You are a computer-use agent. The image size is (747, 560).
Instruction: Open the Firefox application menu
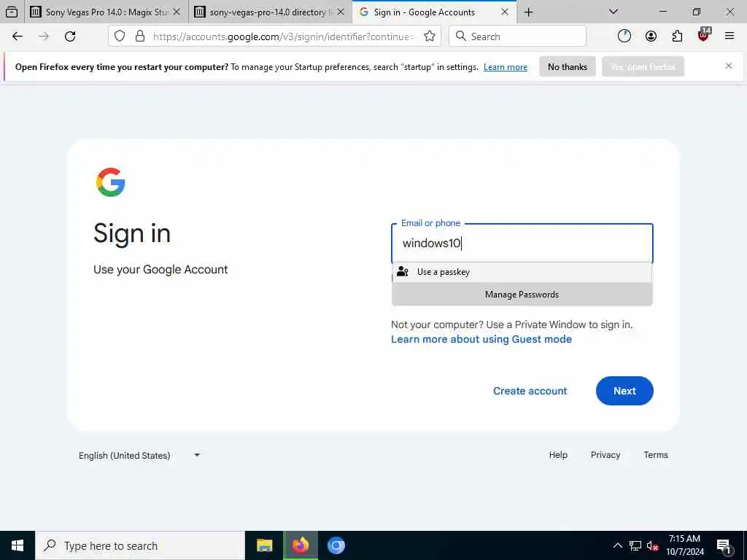coord(729,36)
